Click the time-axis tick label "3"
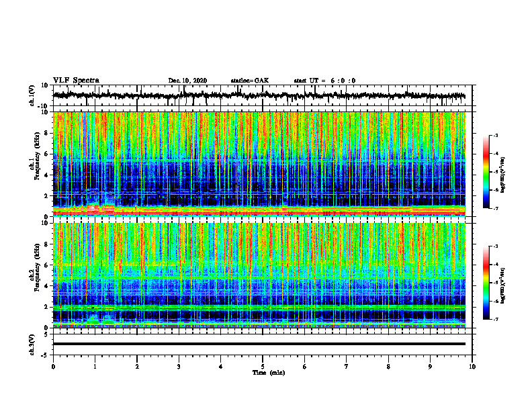 (179, 367)
